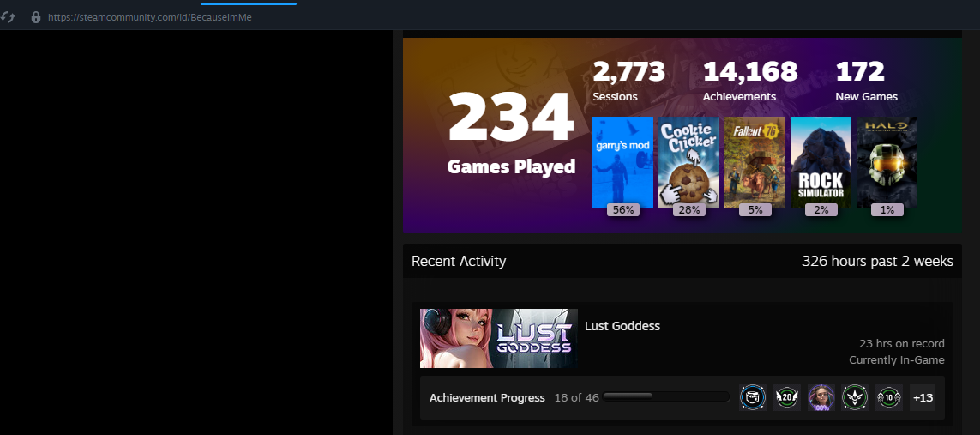Click the 56% playtime badge
The height and width of the screenshot is (435, 980).
tap(623, 210)
